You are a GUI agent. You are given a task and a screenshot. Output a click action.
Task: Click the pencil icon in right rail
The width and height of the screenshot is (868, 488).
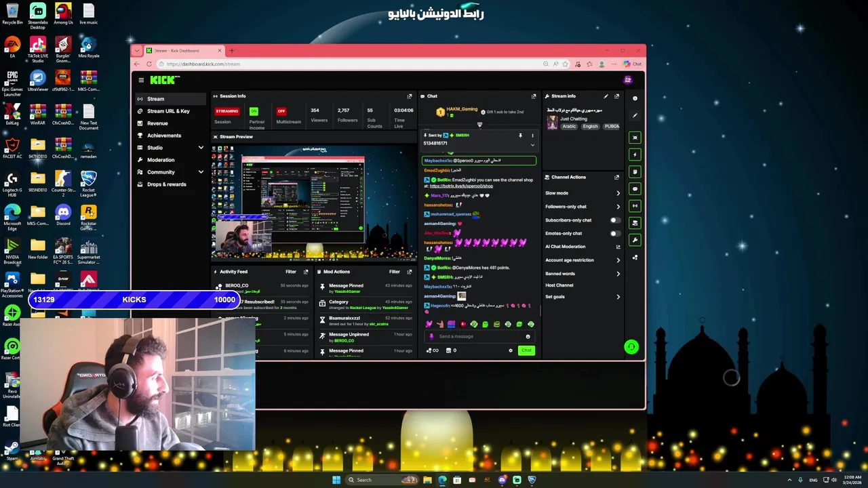(x=635, y=115)
